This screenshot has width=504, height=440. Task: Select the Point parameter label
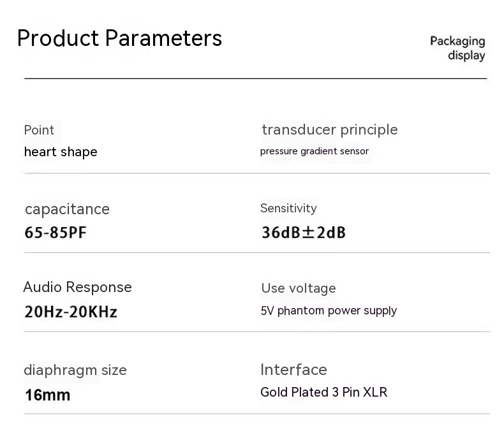point(39,130)
